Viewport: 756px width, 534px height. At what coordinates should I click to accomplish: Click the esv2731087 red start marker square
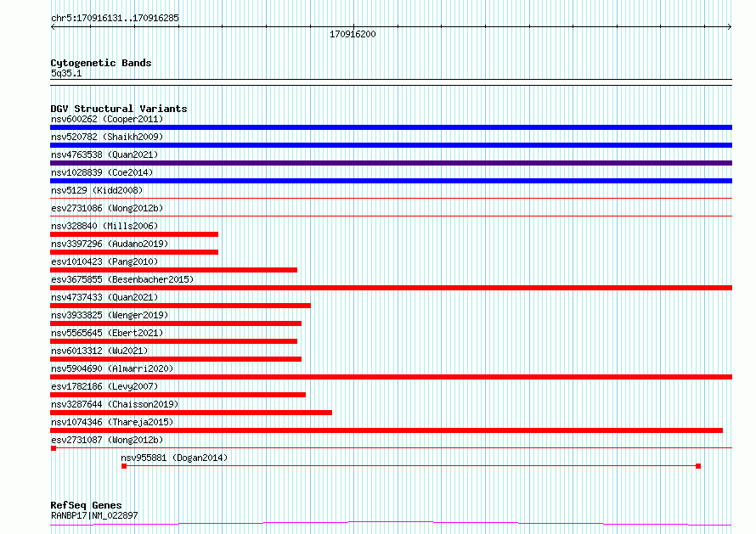point(54,448)
